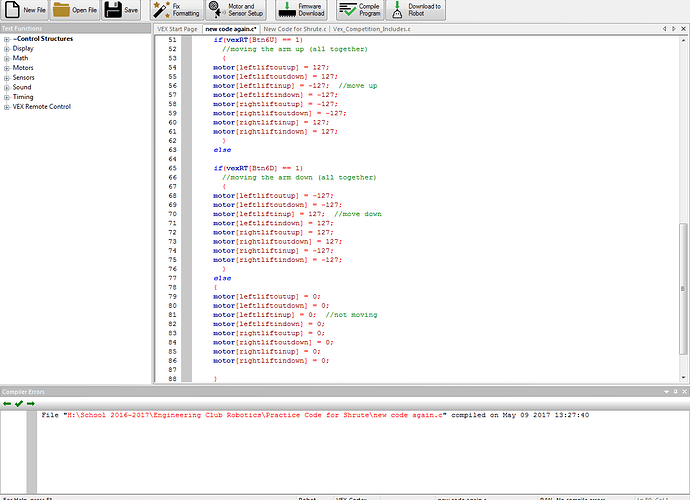
Task: Click the green checkmark in Compiler Errors
Action: point(18,404)
